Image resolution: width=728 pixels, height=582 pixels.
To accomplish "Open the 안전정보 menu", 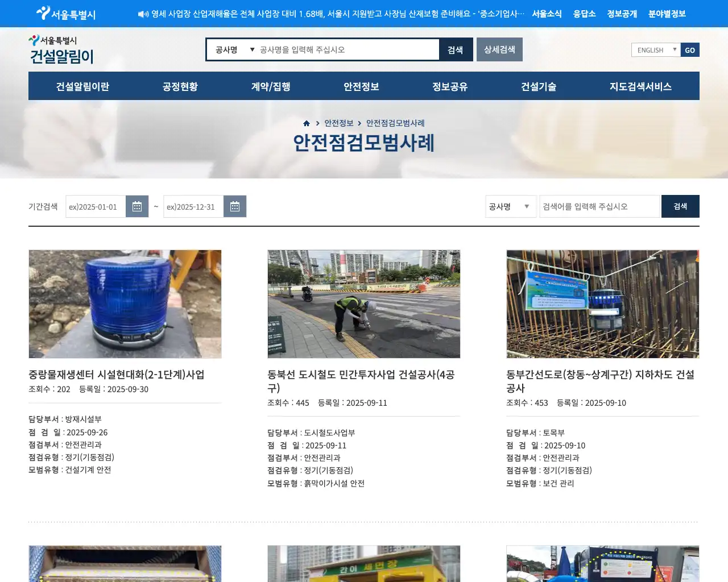I will [x=361, y=86].
